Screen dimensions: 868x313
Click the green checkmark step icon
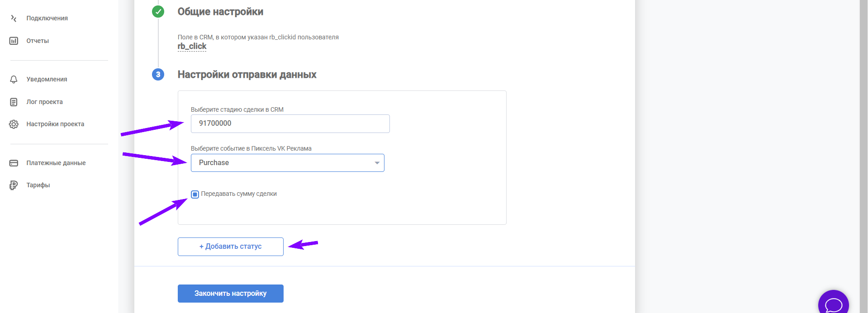point(158,11)
